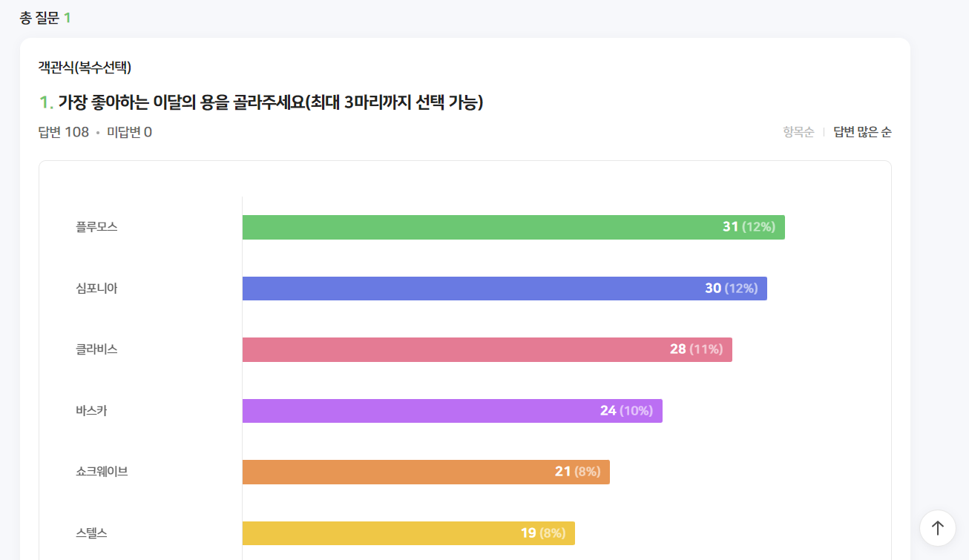The image size is (969, 560).
Task: Select the 플루모스 label
Action: pos(96,227)
